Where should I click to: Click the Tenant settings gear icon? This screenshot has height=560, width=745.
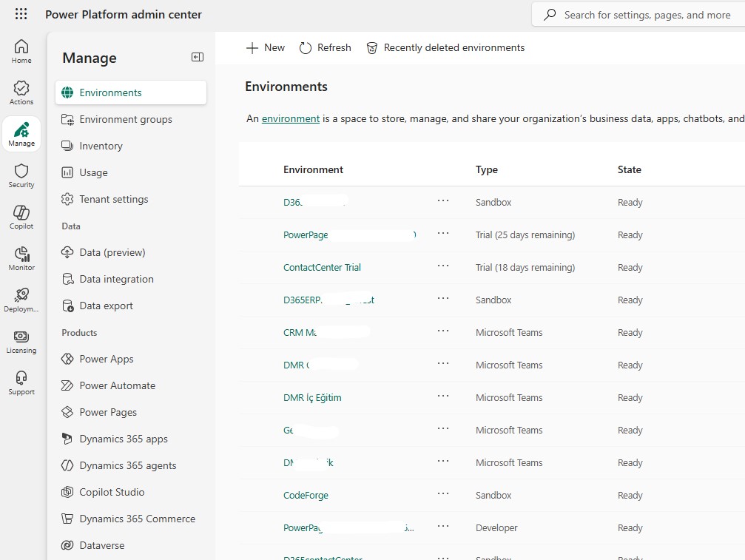(67, 199)
